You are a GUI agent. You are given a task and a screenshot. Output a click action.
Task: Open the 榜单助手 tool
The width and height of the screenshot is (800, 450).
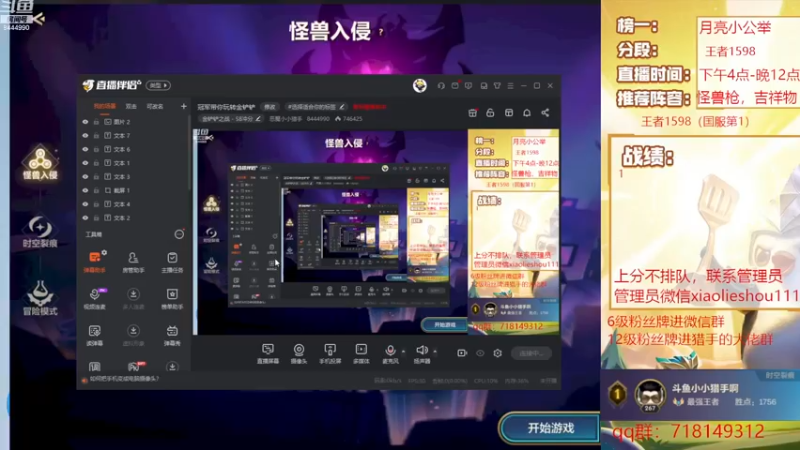(x=172, y=298)
